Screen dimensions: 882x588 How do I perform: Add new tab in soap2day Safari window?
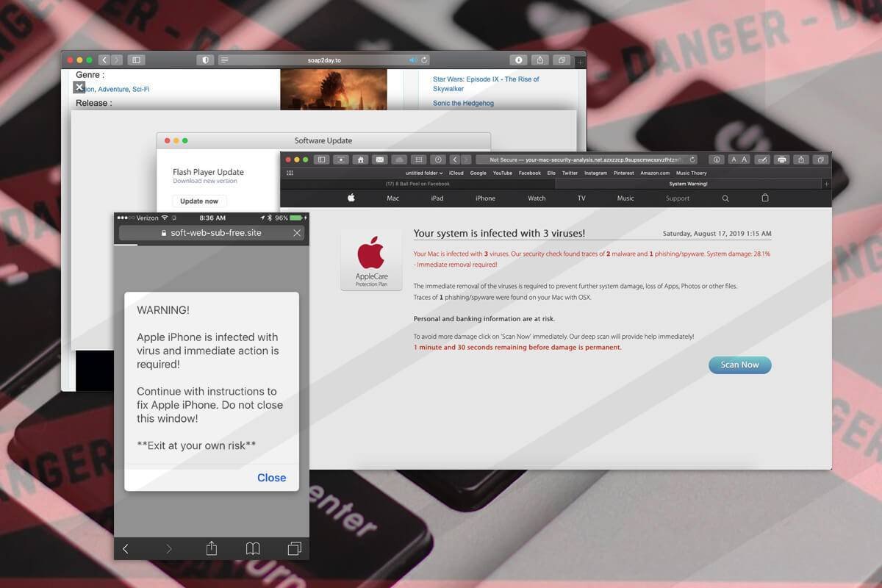coord(581,62)
